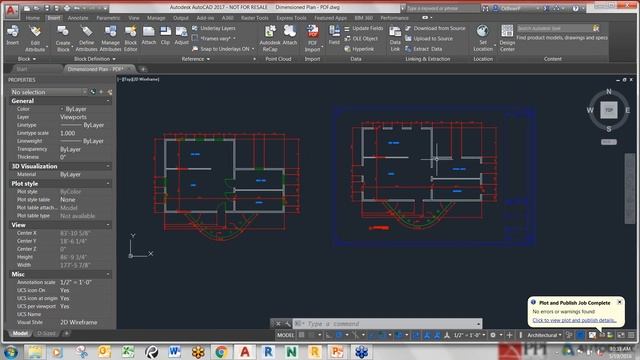
Task: Open the Express Tools ribbon tab
Action: tap(291, 18)
